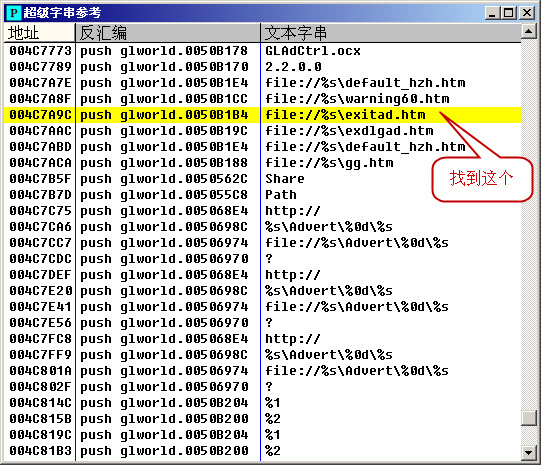The width and height of the screenshot is (541, 465).
Task: Select the GLAdCtrl.ocx string
Action: (x=313, y=51)
